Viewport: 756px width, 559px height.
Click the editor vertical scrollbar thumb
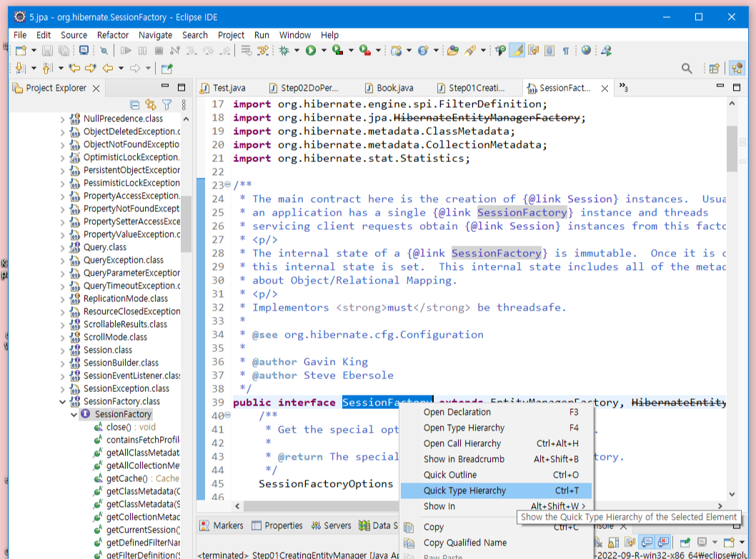pyautogui.click(x=732, y=148)
